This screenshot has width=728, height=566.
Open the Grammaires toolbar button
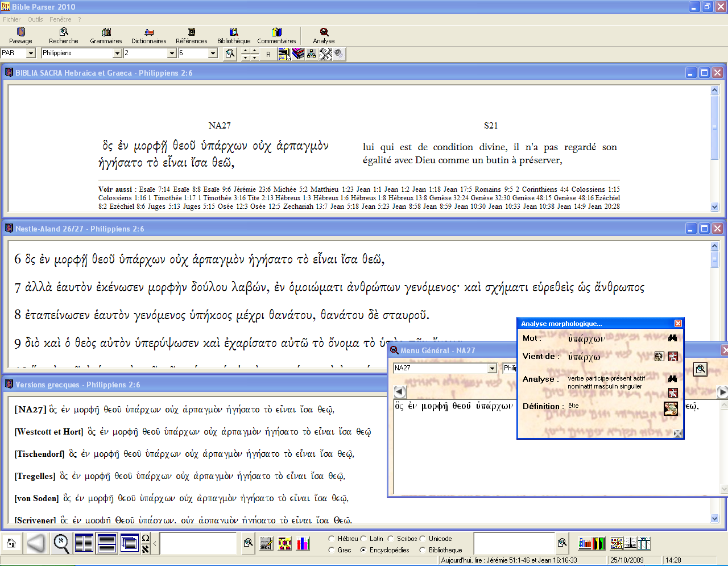[x=106, y=36]
